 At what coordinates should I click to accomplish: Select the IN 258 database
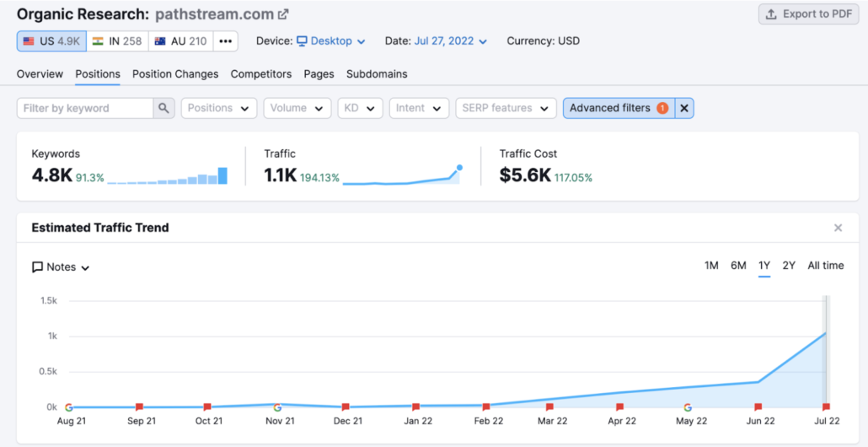pos(117,41)
